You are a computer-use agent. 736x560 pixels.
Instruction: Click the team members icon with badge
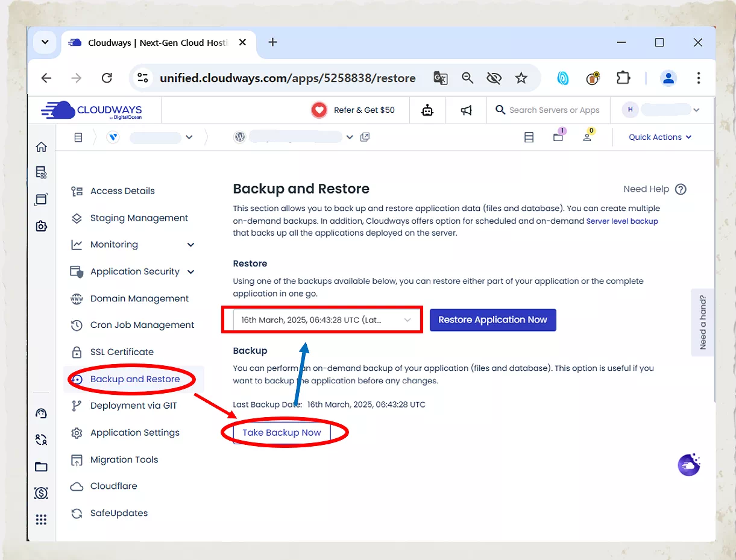click(587, 137)
